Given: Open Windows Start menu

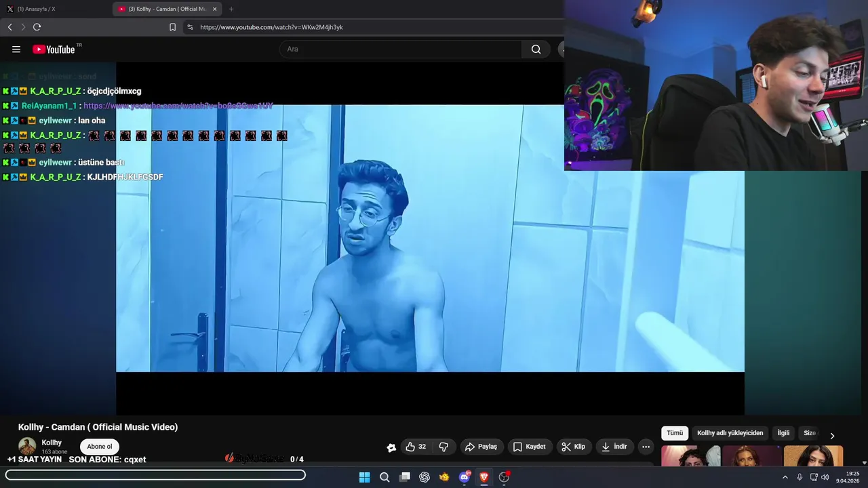Looking at the screenshot, I should 364,477.
